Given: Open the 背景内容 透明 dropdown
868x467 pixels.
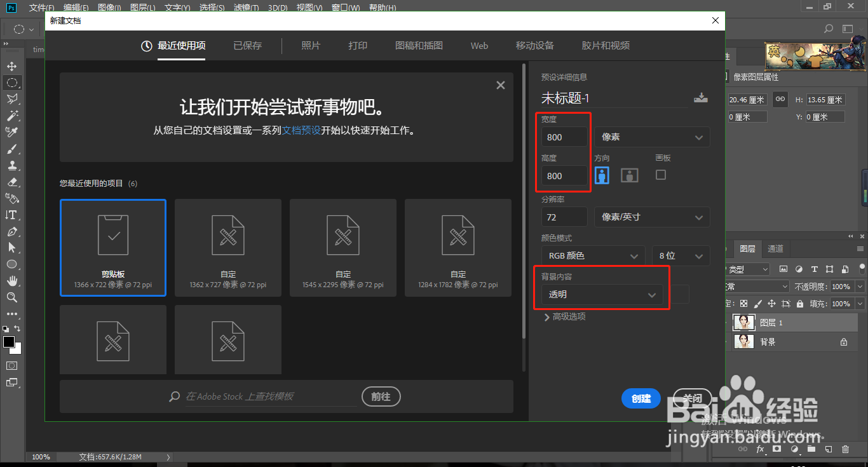Looking at the screenshot, I should [x=602, y=294].
